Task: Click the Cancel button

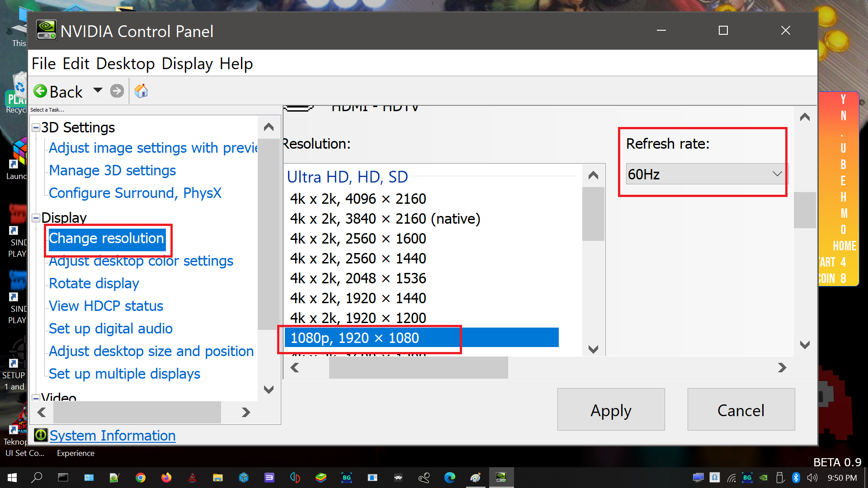Action: pos(741,410)
